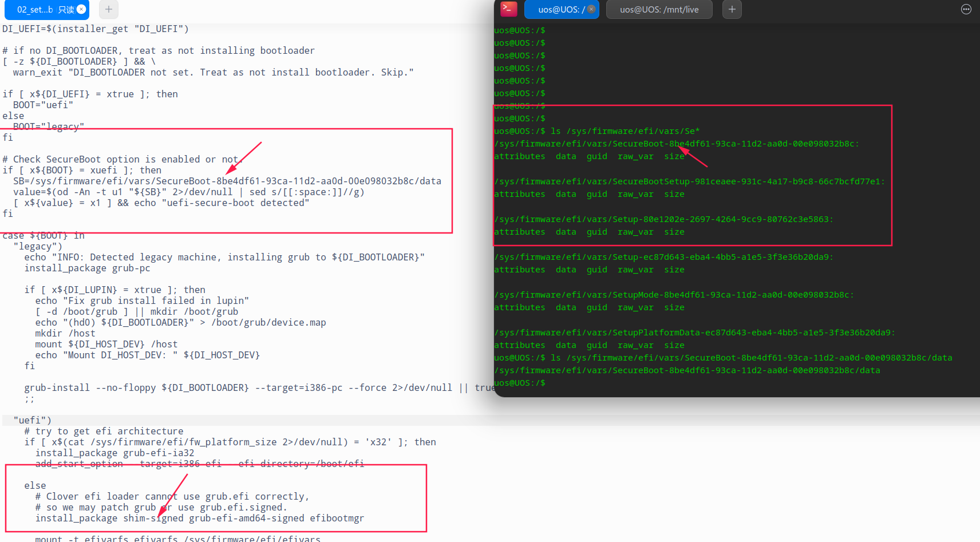Click the terminal "SetupMode-8be4df61" directory line
This screenshot has width=980, height=542.
674,295
